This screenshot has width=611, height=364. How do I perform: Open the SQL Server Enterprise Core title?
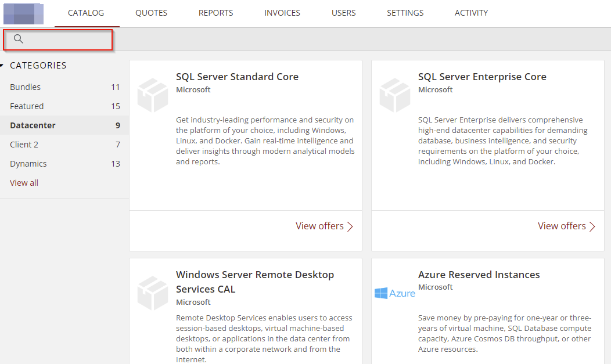pyautogui.click(x=482, y=77)
